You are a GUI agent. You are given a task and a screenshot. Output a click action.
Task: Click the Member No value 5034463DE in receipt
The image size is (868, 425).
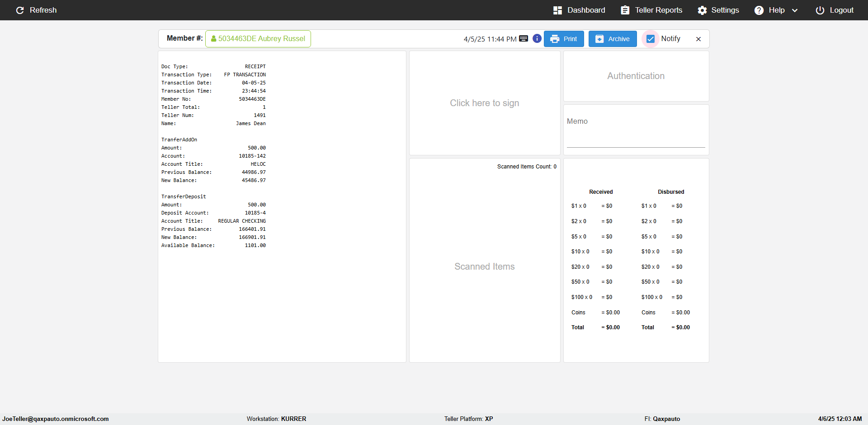click(252, 99)
